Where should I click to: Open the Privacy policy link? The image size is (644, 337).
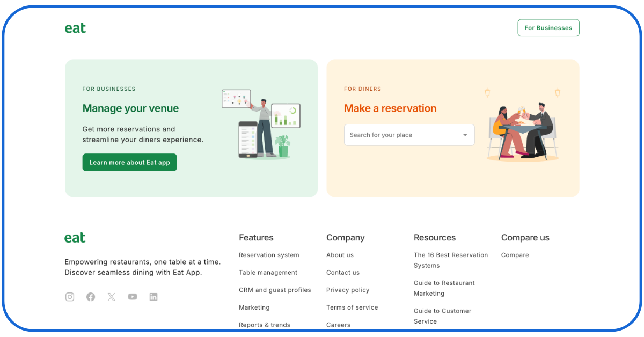point(348,290)
